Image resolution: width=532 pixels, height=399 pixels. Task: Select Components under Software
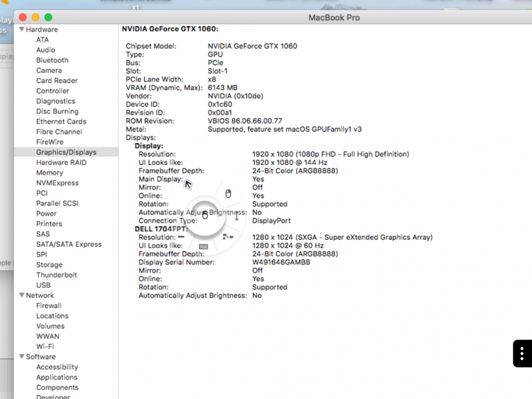pos(57,387)
